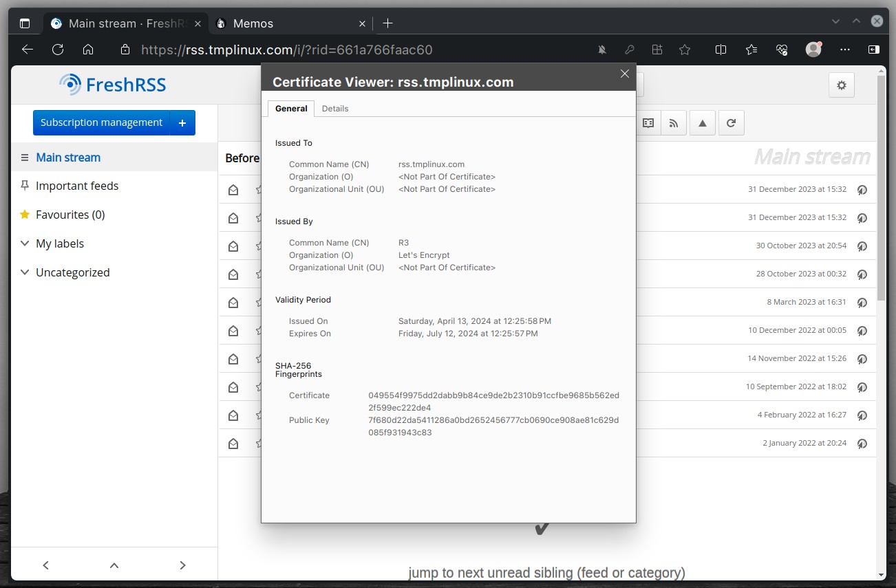Screen dimensions: 896x588
Task: Switch to reading view with book icon
Action: (648, 123)
